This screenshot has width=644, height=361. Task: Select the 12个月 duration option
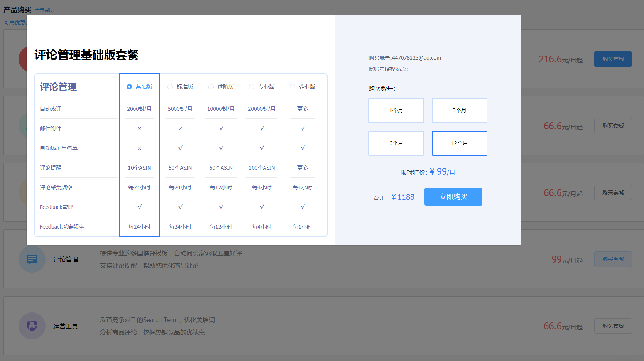459,143
